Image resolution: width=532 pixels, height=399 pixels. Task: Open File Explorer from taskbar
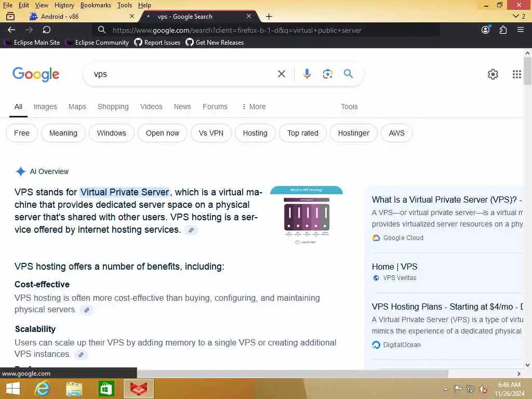pos(74,389)
